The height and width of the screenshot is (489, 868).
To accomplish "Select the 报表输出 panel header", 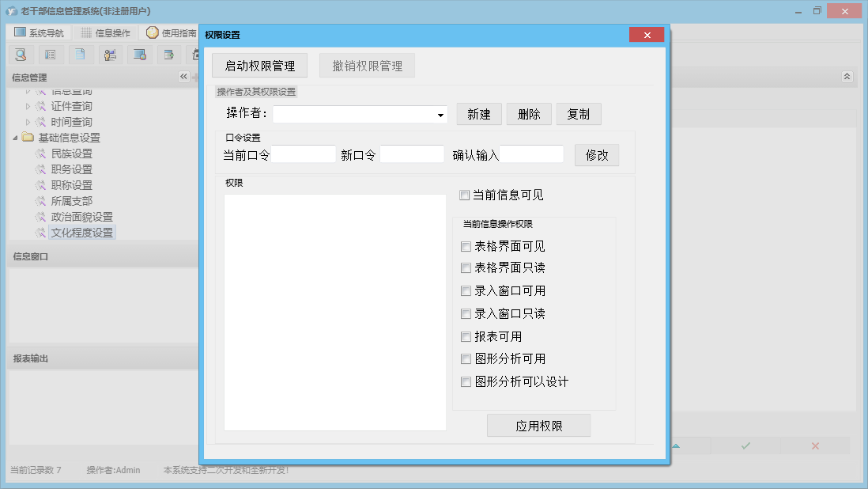I will [x=103, y=358].
